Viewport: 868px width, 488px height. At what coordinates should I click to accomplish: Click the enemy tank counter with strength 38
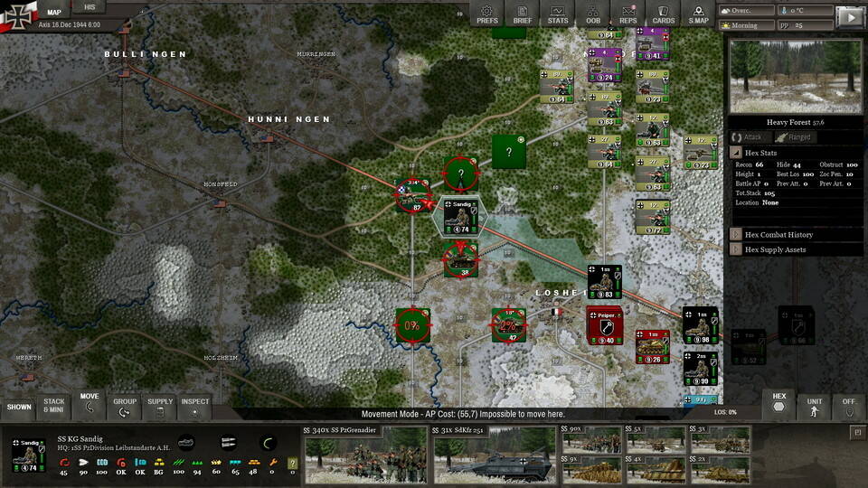point(460,259)
